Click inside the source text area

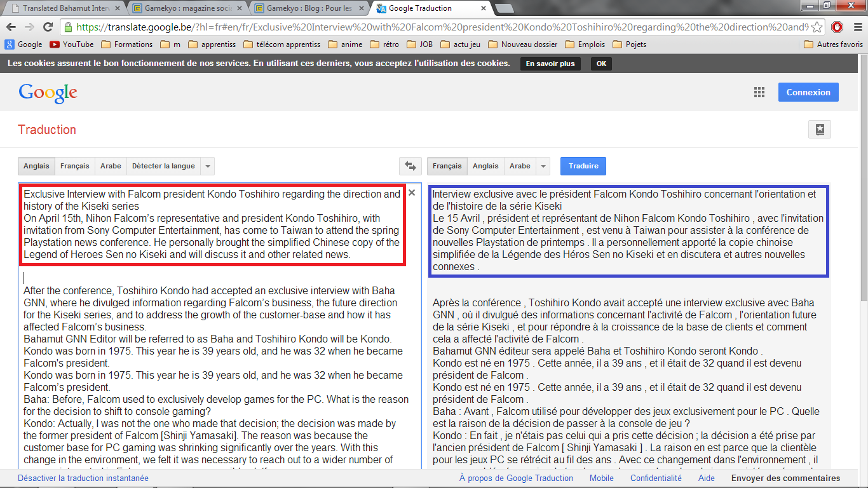click(219, 327)
